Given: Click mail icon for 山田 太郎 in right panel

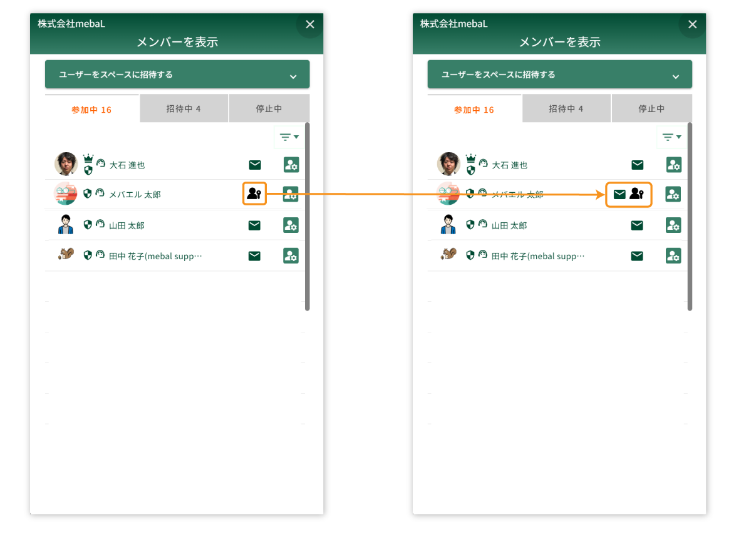Looking at the screenshot, I should tap(637, 225).
